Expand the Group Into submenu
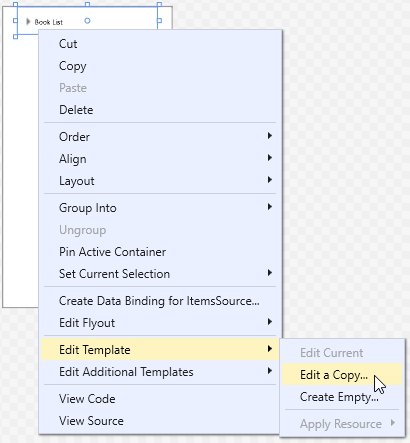The image size is (410, 443). [x=160, y=208]
